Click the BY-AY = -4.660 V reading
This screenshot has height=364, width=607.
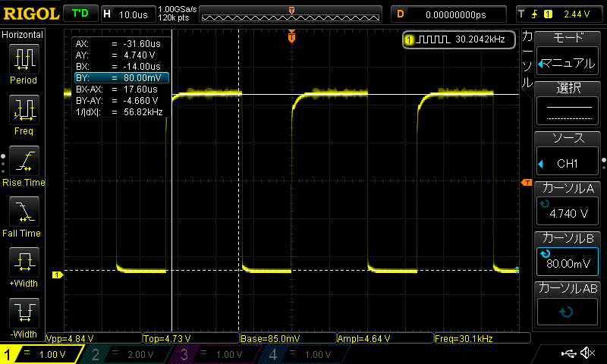117,101
